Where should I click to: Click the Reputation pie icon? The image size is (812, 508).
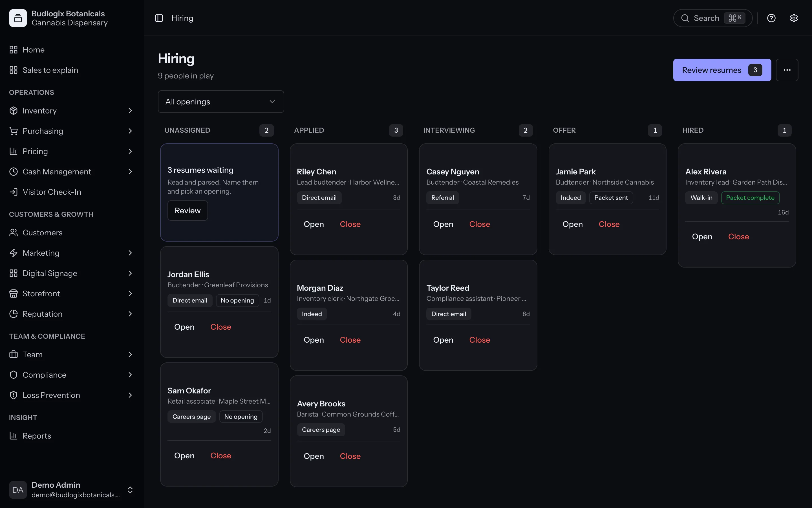(14, 314)
